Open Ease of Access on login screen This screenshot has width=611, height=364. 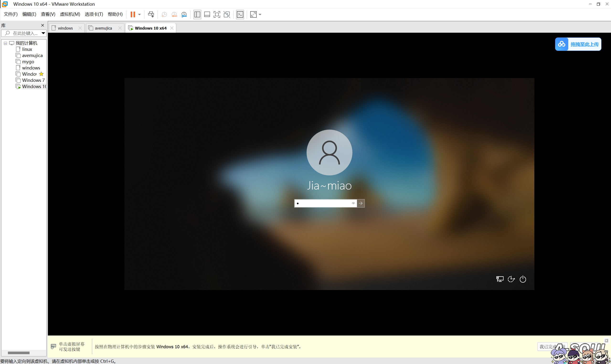(x=511, y=279)
